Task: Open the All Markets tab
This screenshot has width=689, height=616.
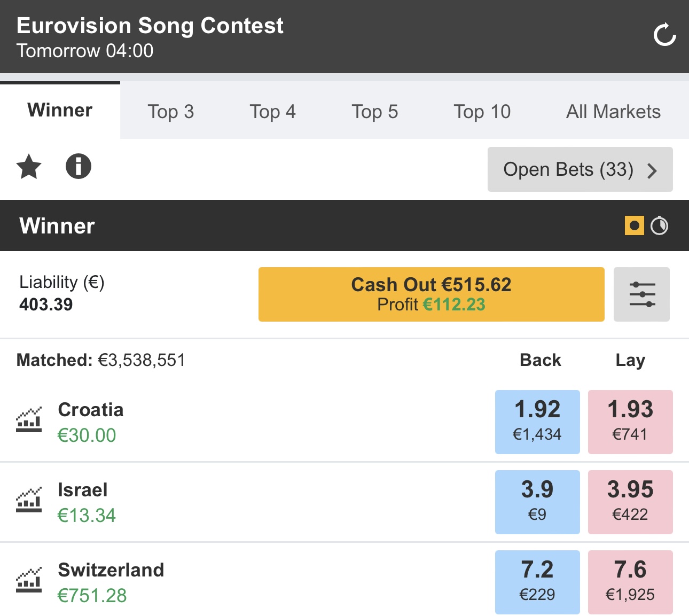Action: click(613, 112)
